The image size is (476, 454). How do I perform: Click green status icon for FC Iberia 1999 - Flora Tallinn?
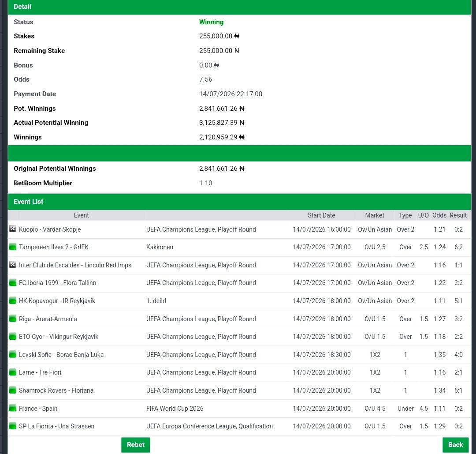tap(12, 283)
